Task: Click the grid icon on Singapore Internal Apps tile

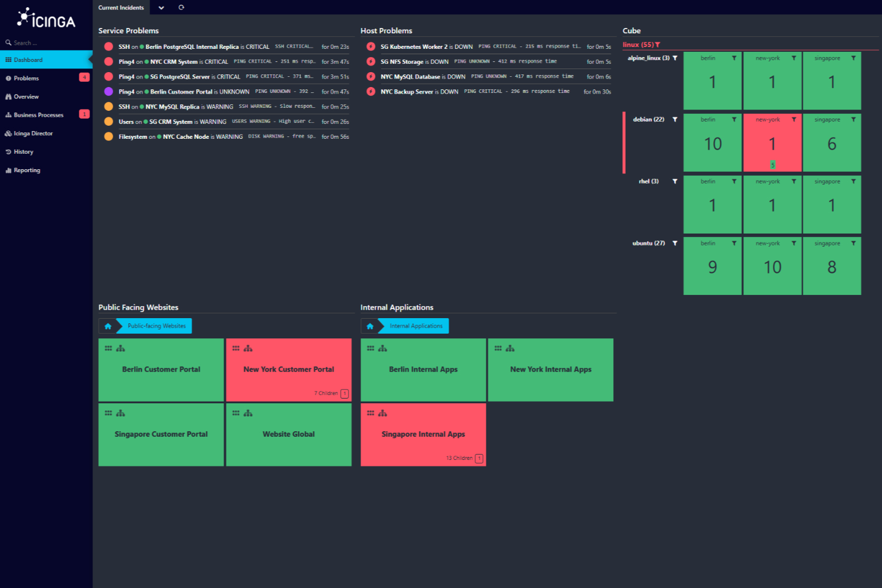Action: point(371,412)
